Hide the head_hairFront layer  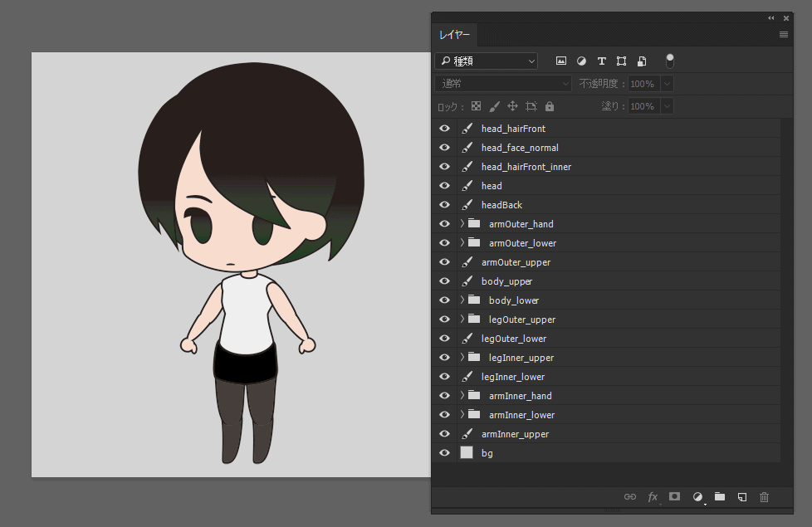[x=444, y=129]
